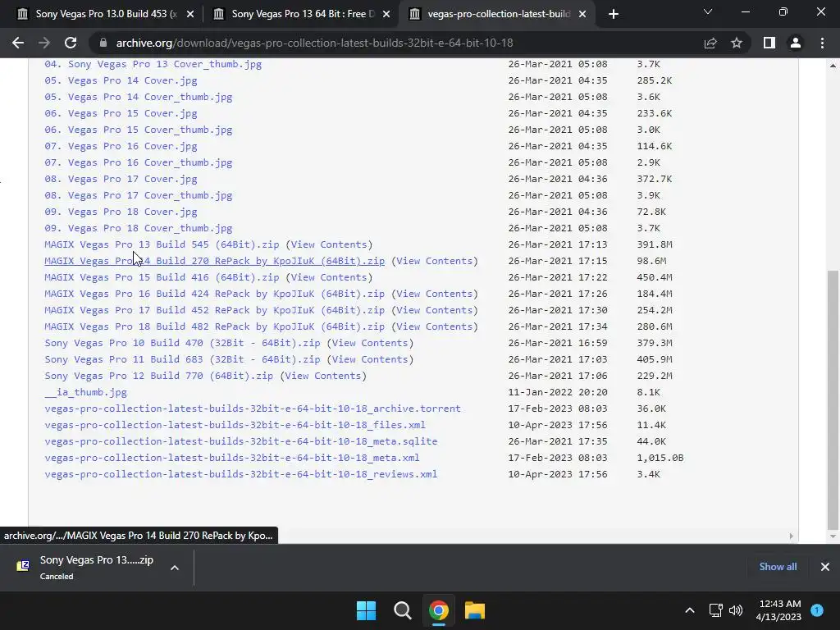
Task: Open 06. Vegas Pro 15 Cover_thumb.jpg
Action: pos(138,130)
